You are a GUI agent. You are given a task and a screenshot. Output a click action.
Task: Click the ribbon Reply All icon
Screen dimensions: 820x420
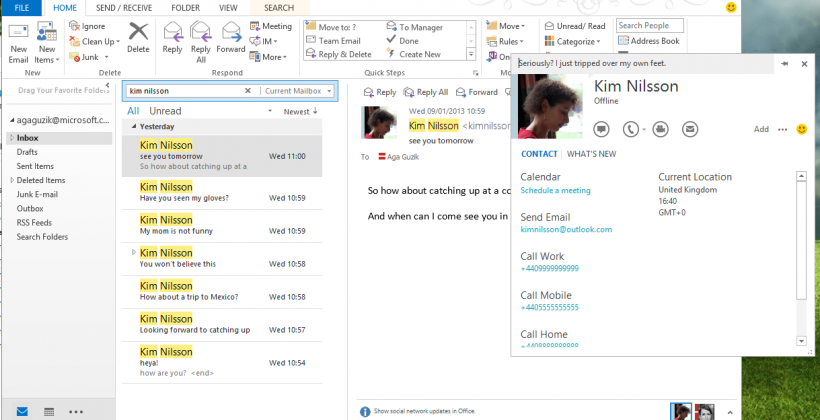pyautogui.click(x=200, y=31)
